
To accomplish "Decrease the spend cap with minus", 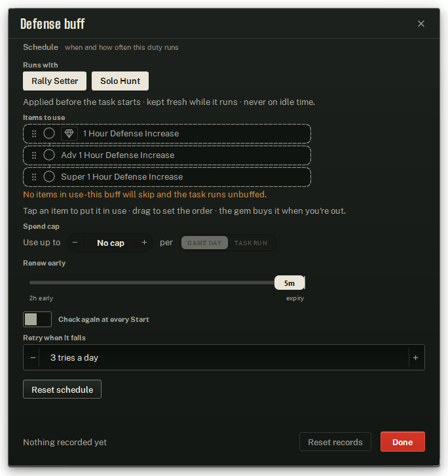I will [75, 243].
